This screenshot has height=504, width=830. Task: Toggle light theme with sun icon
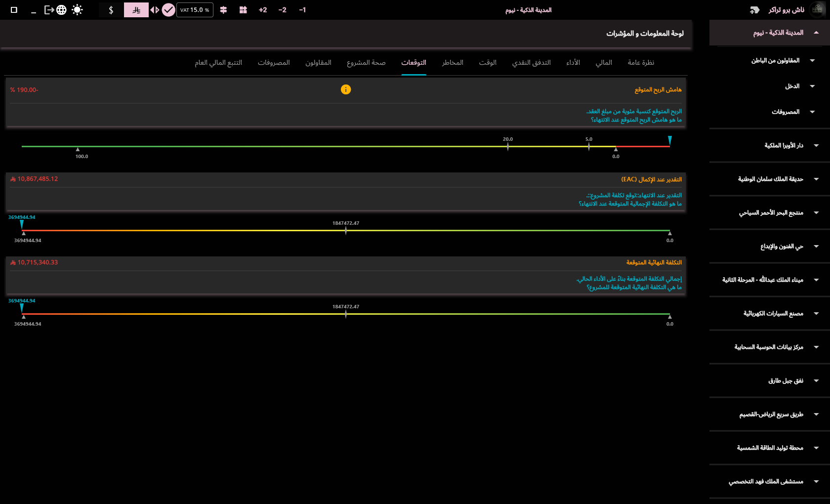click(77, 10)
